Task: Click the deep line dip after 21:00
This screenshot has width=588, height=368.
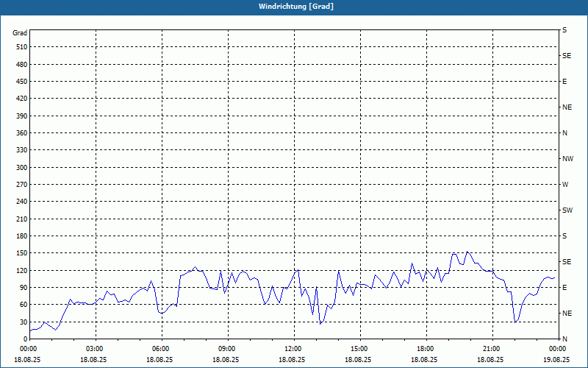Action: [x=516, y=322]
